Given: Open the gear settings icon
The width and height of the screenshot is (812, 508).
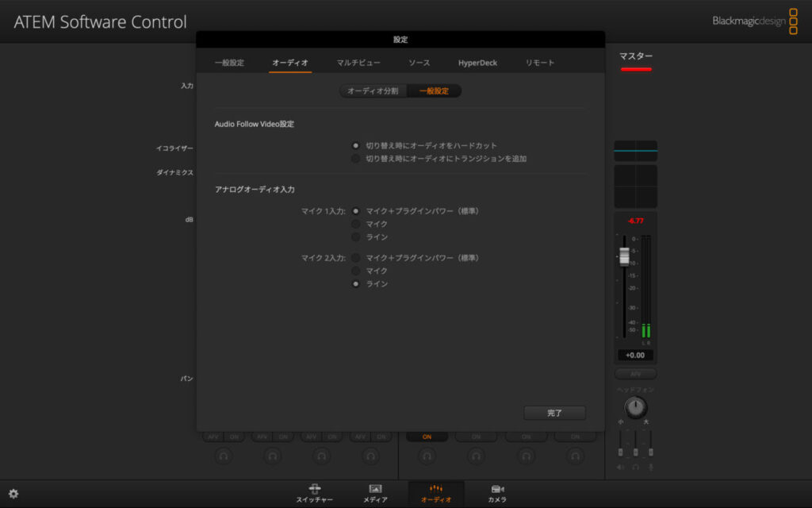Looking at the screenshot, I should click(13, 494).
